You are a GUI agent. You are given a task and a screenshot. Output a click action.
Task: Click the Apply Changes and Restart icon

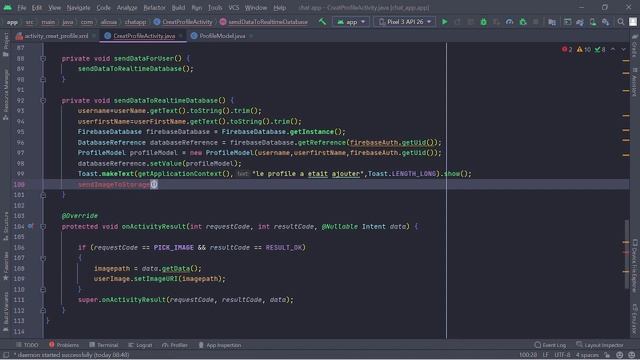pos(458,22)
